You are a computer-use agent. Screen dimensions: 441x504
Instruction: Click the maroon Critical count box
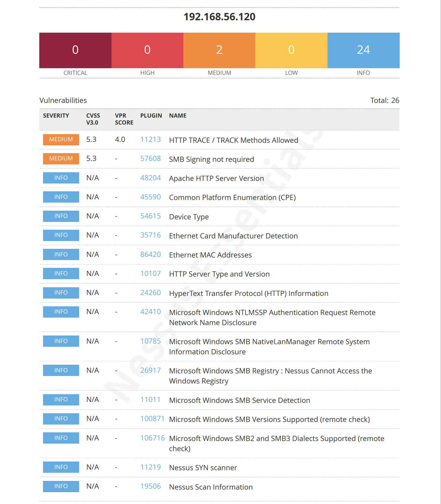(75, 50)
